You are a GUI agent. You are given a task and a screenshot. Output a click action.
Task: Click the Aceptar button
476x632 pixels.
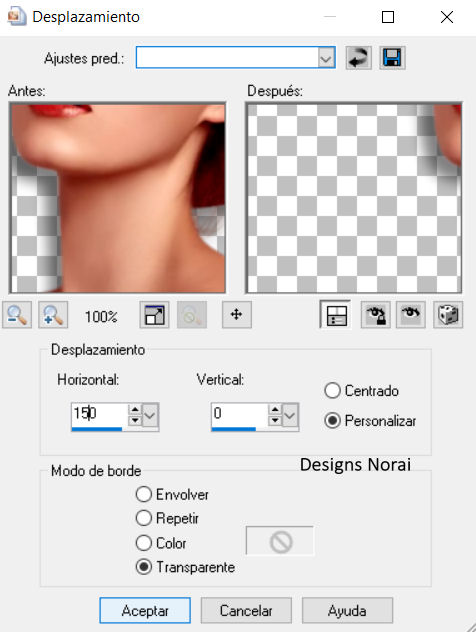145,611
